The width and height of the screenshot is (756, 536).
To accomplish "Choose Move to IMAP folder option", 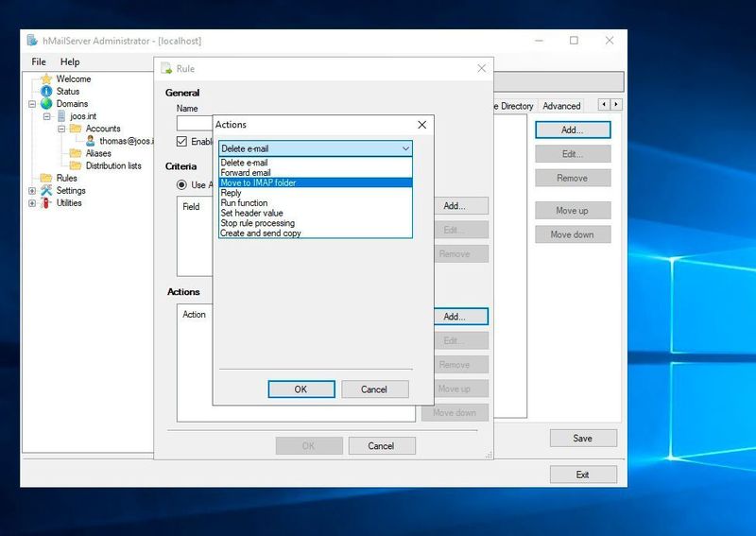I will (x=316, y=182).
